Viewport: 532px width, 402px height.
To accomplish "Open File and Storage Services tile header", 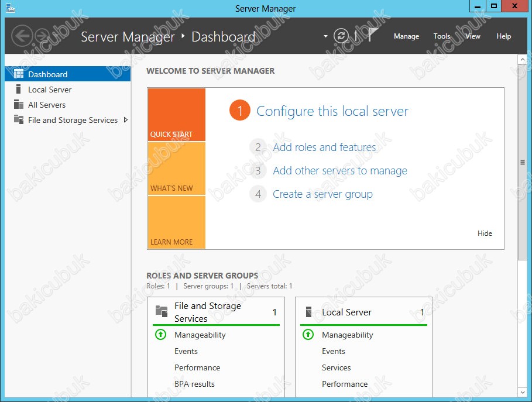I will (x=216, y=312).
